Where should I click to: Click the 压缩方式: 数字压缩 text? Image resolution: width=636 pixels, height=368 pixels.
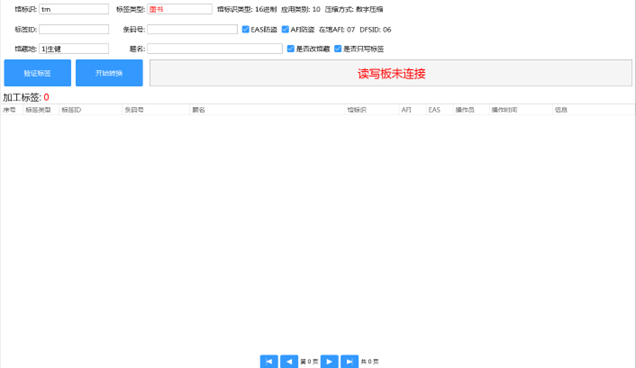point(354,9)
